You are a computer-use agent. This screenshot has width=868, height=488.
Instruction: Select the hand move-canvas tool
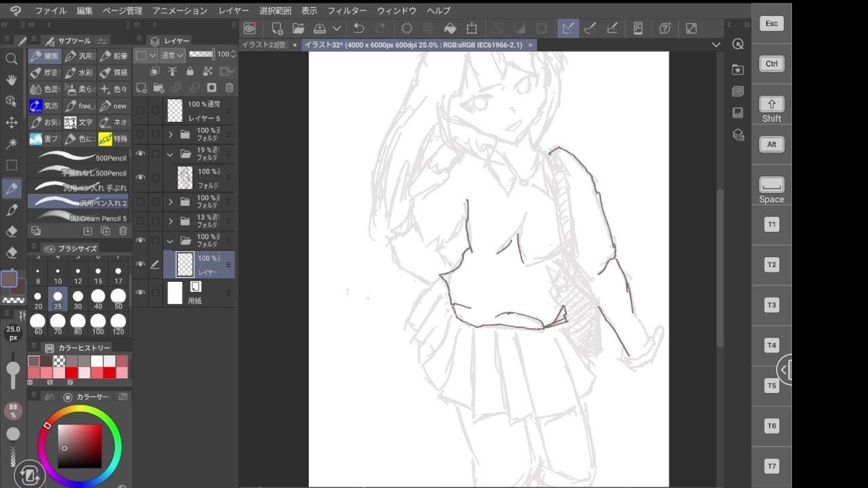pyautogui.click(x=12, y=80)
